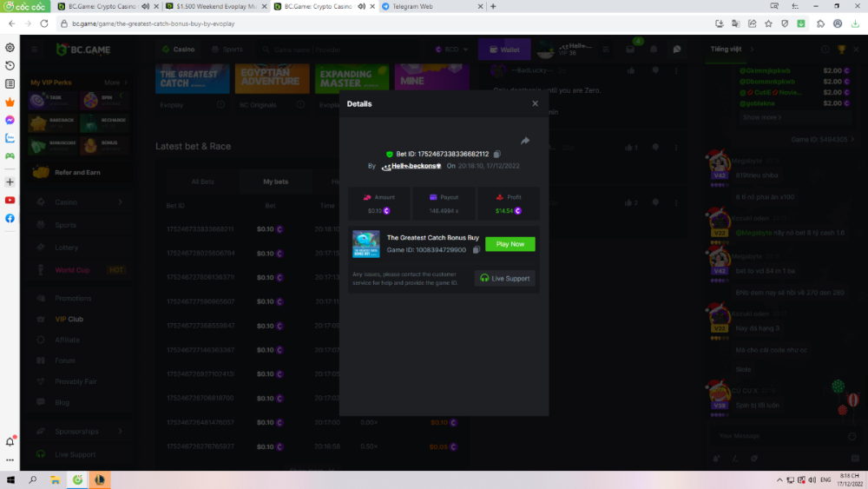This screenshot has height=489, width=868.
Task: Open YouTube from the browser sidebar
Action: (x=10, y=200)
